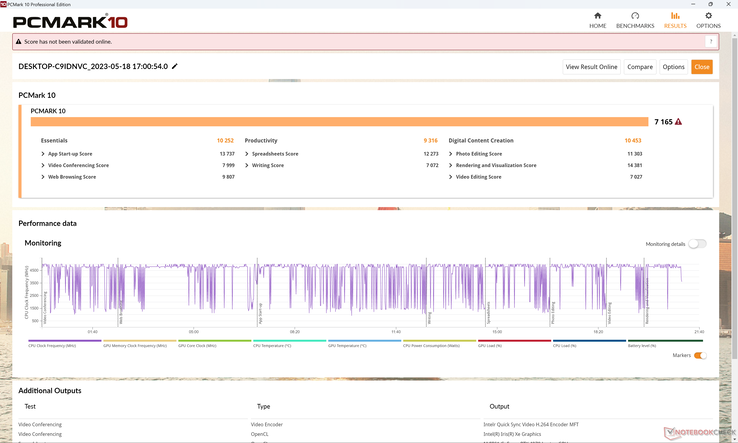
Task: Open the result Options button
Action: pyautogui.click(x=673, y=67)
